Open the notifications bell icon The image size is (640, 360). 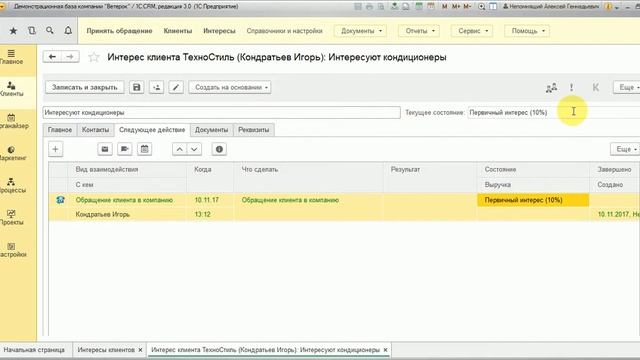(68, 31)
